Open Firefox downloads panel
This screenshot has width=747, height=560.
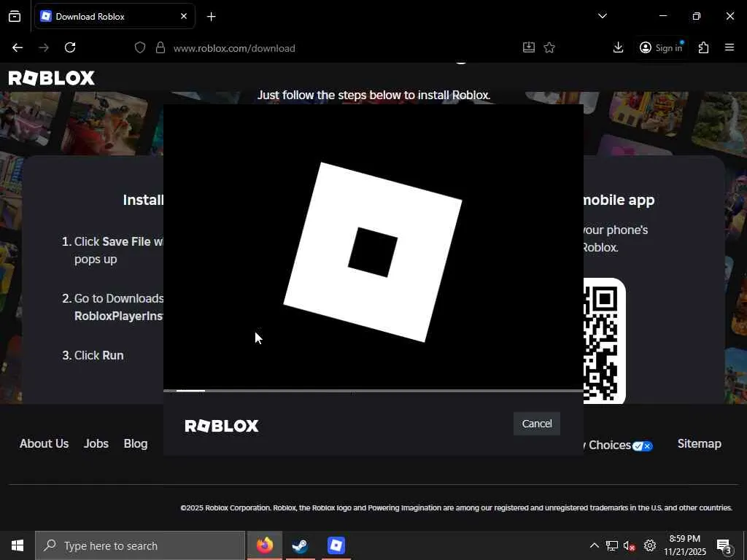click(x=618, y=47)
